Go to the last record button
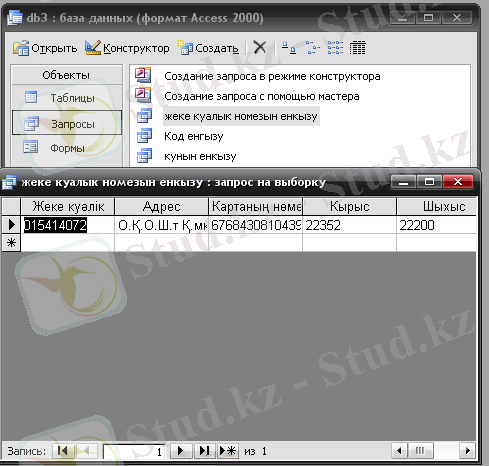Image resolution: width=489 pixels, height=466 pixels. [204, 451]
